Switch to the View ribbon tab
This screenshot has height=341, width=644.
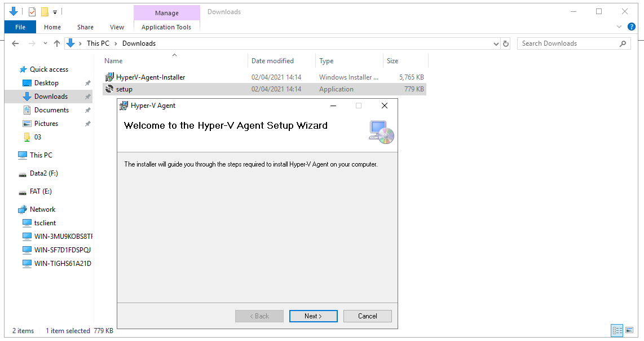click(117, 27)
